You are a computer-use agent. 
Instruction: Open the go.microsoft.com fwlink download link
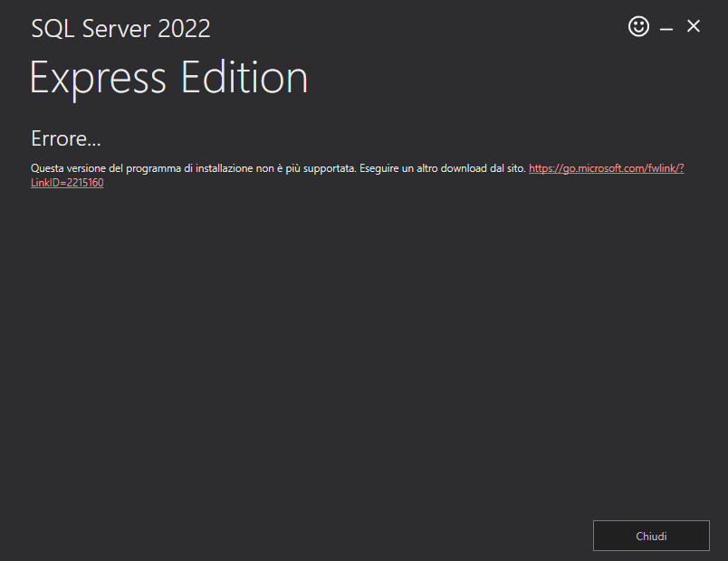point(606,168)
